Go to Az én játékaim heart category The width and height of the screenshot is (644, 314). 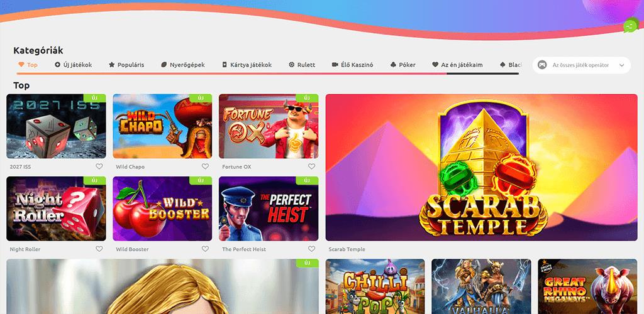(458, 65)
